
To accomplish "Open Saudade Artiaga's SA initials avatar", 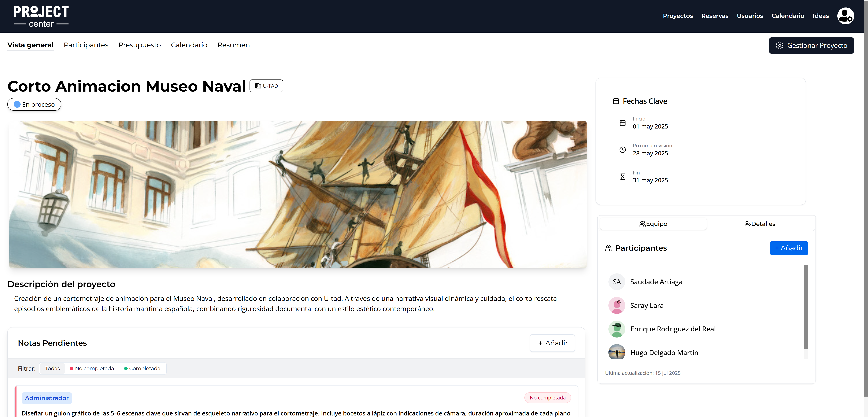I will tap(617, 282).
